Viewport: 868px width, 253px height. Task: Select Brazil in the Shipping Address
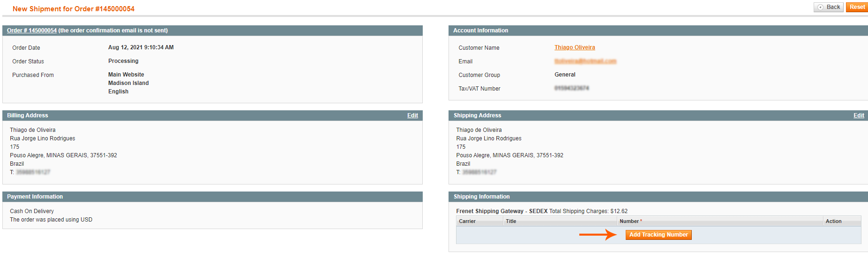tap(463, 164)
